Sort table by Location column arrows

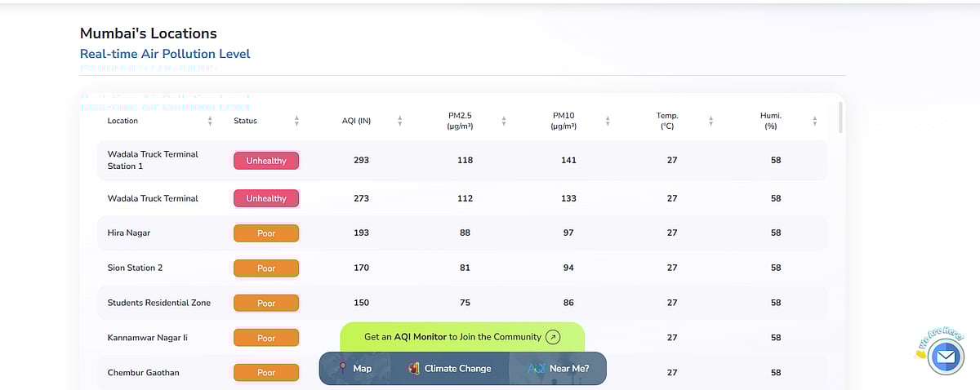(210, 121)
